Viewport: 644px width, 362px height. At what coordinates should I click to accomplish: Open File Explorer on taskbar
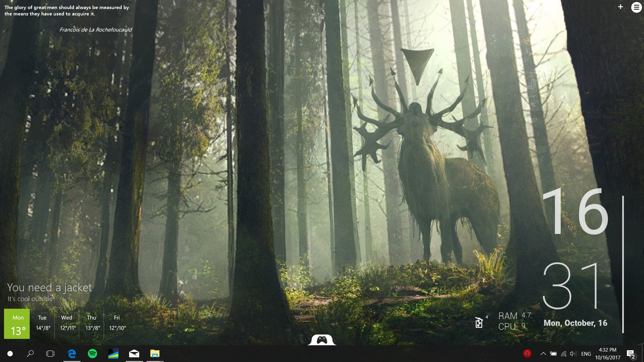[x=155, y=354]
